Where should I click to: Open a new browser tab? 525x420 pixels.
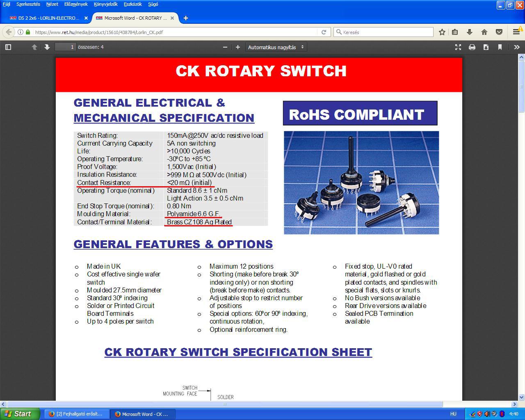[x=186, y=18]
